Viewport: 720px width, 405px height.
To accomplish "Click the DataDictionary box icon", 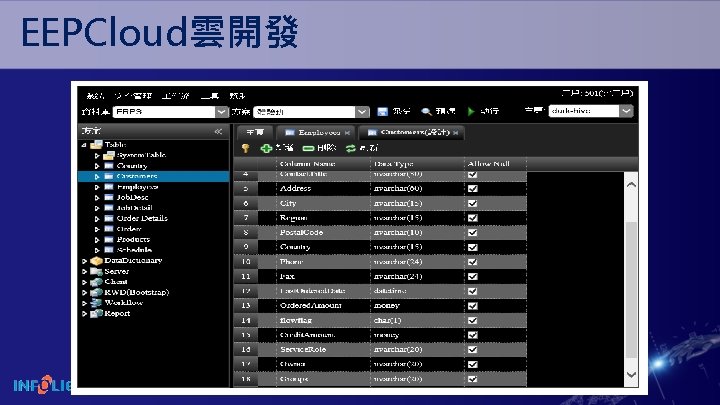I will [96, 261].
